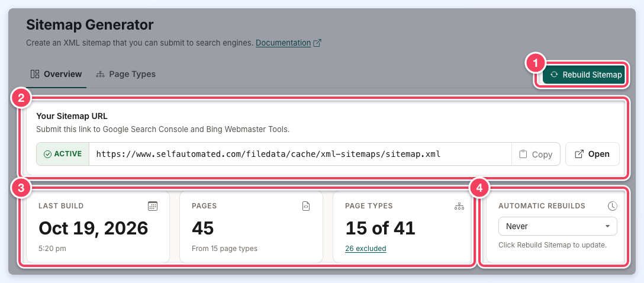Click the 'From 15 page types' text
Image resolution: width=644 pixels, height=283 pixels.
click(225, 249)
